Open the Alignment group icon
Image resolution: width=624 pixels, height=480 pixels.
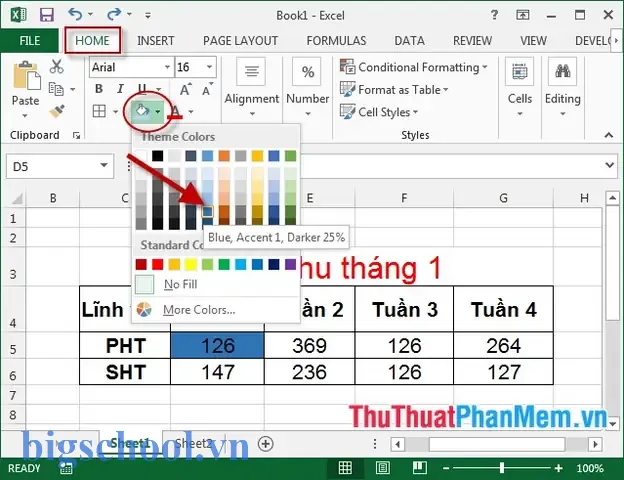pos(251,71)
